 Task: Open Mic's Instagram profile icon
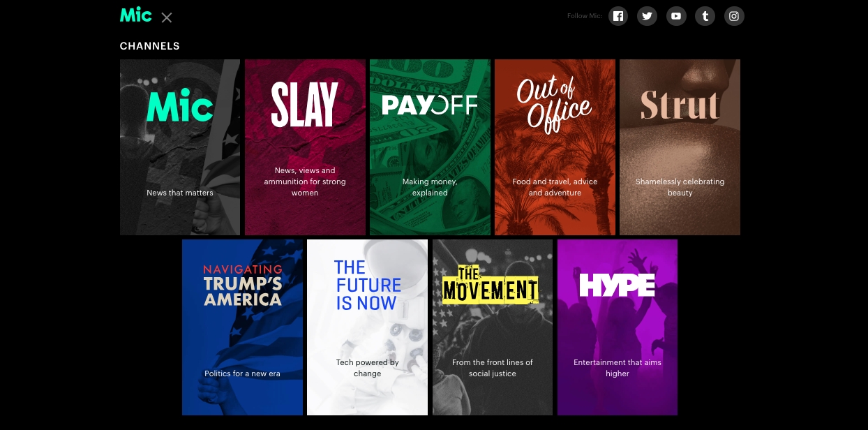(733, 16)
